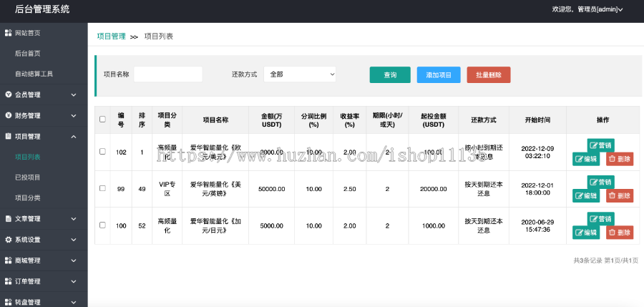Focus the 项目名称 search input field
This screenshot has height=307, width=644.
168,74
